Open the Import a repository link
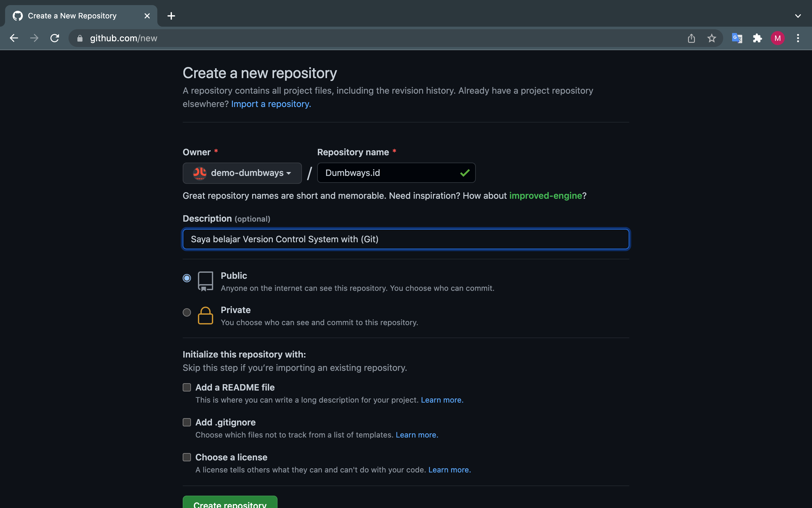Screen dimensions: 812x508 pyautogui.click(x=271, y=104)
